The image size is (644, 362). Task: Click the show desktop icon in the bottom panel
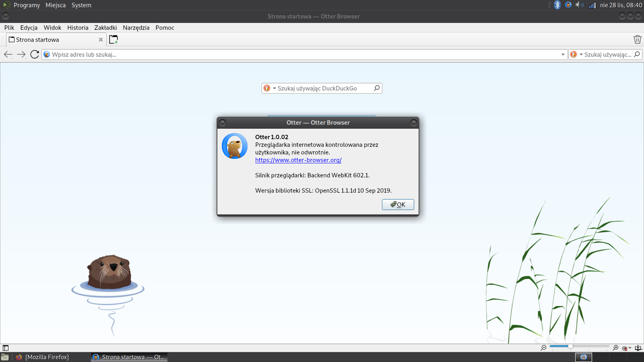pyautogui.click(x=5, y=357)
